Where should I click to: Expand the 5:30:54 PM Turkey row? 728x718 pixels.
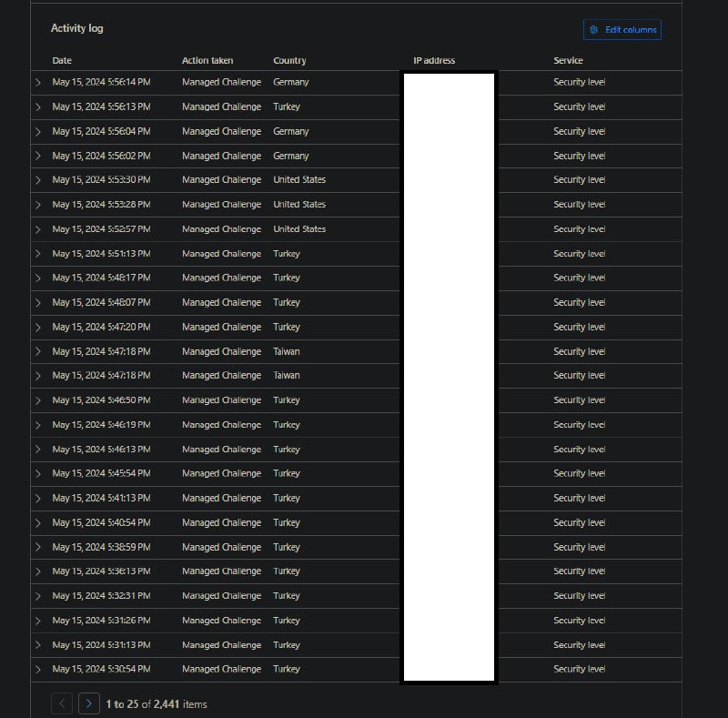tap(38, 669)
